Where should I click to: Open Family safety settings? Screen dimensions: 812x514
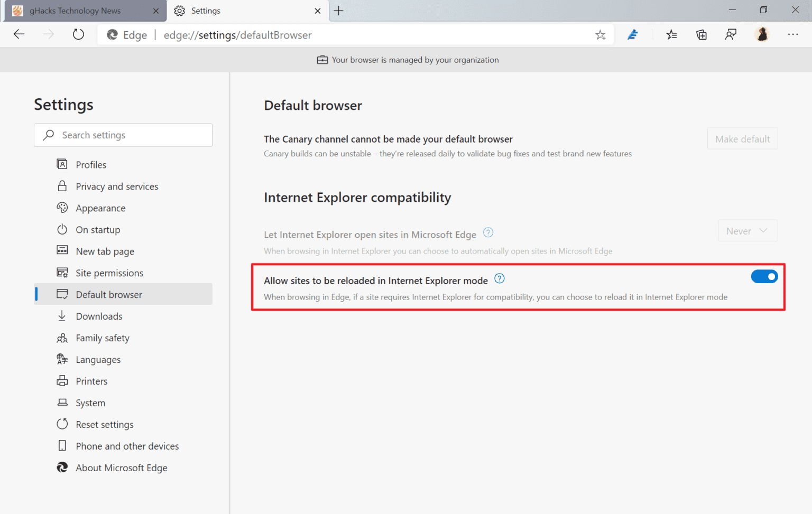102,338
